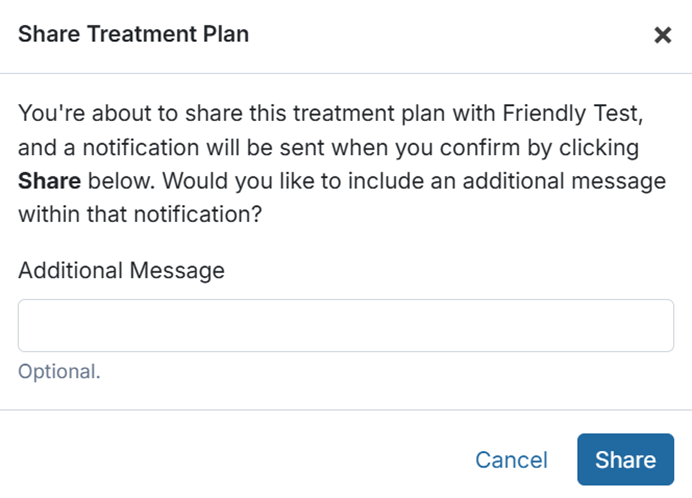Send the notification with Share button
The height and width of the screenshot is (498, 692).
pos(625,459)
